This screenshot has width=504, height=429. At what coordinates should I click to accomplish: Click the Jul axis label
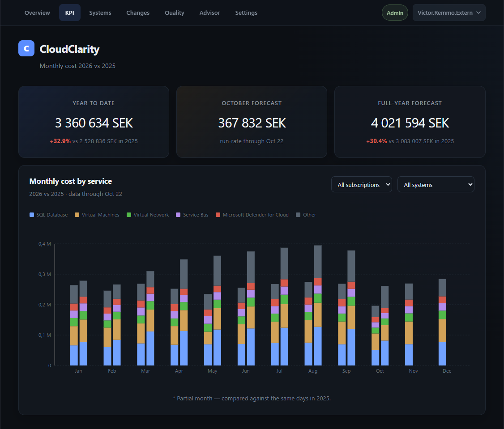pyautogui.click(x=279, y=371)
